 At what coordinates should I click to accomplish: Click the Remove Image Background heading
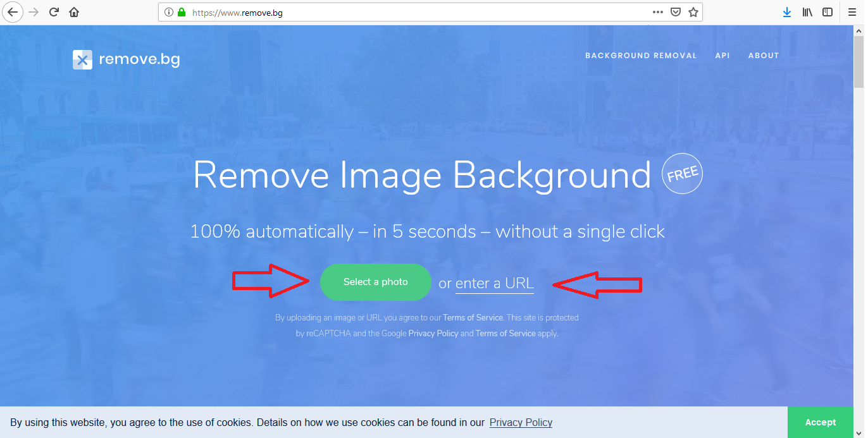pyautogui.click(x=422, y=175)
